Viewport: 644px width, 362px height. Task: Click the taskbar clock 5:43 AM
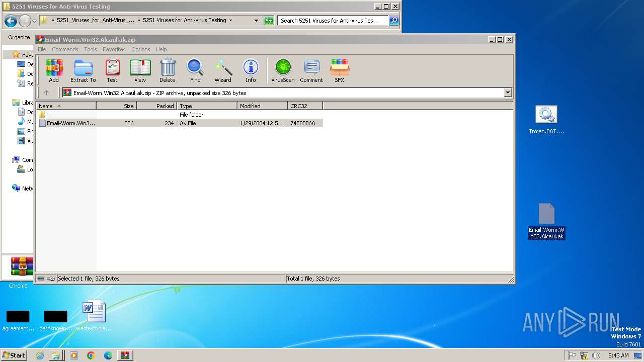(618, 355)
